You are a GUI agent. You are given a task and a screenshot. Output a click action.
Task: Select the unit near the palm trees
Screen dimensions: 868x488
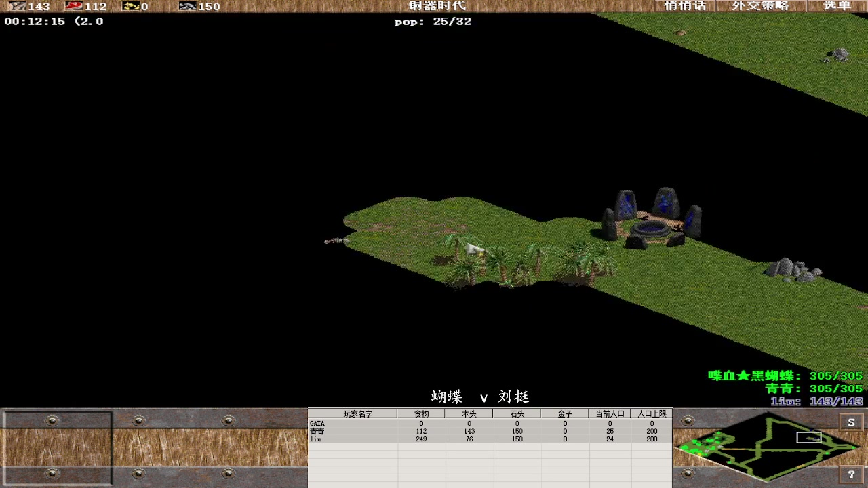tap(475, 250)
